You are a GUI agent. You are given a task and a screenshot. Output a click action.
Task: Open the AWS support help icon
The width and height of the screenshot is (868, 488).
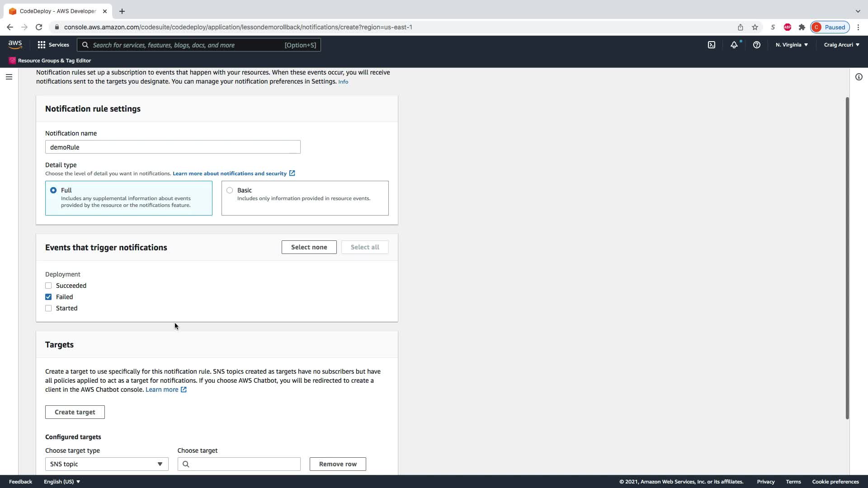pyautogui.click(x=756, y=45)
